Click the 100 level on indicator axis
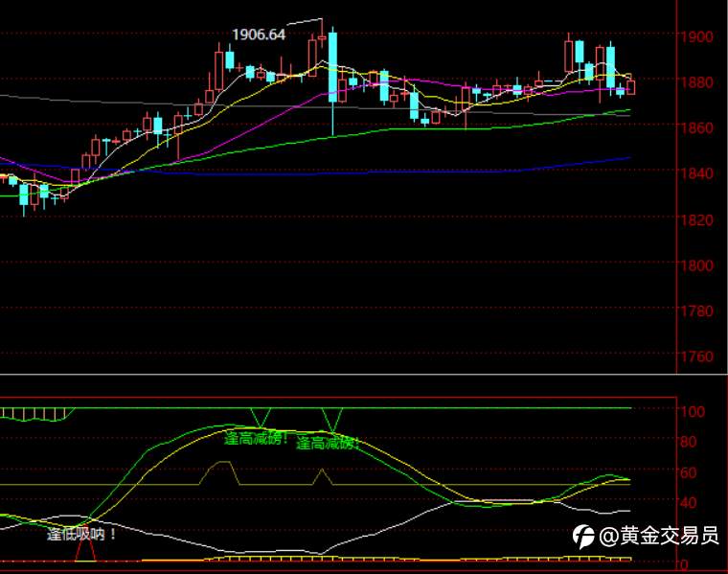 tap(693, 411)
